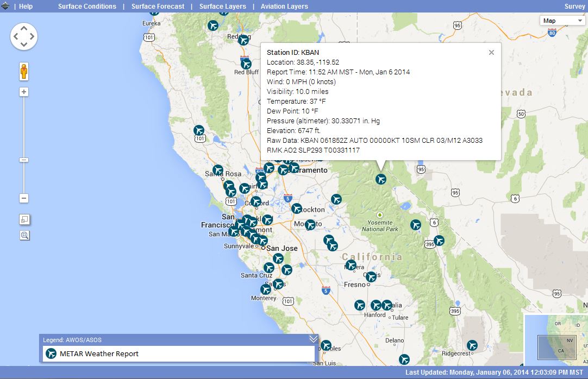Click the Survey link
The height and width of the screenshot is (379, 588).
[574, 7]
